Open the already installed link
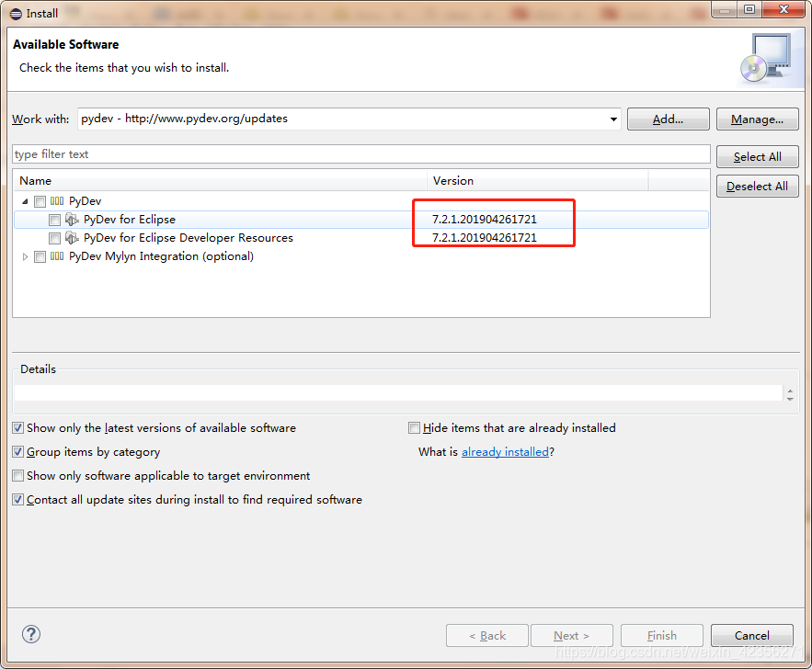The width and height of the screenshot is (812, 669). 505,452
